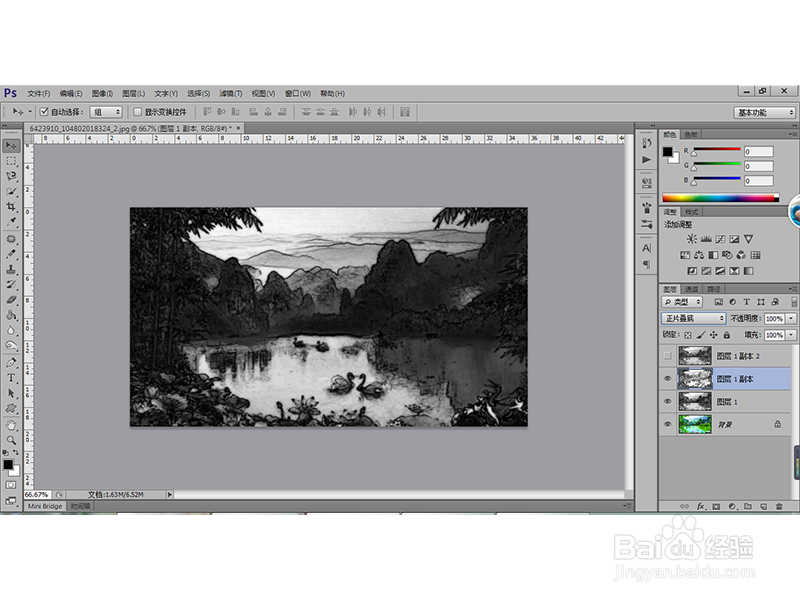
Task: Select the Crop tool
Action: 11,207
